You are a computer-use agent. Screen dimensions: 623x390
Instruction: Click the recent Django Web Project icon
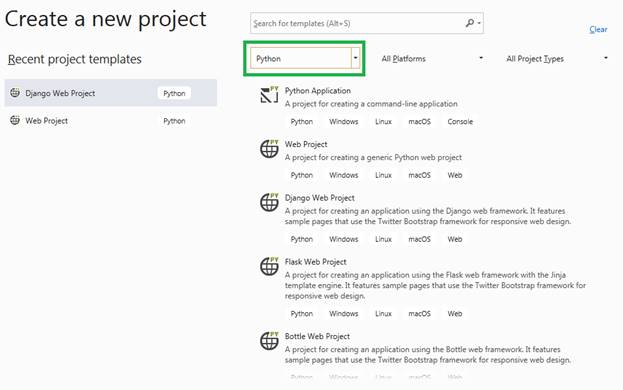[15, 93]
